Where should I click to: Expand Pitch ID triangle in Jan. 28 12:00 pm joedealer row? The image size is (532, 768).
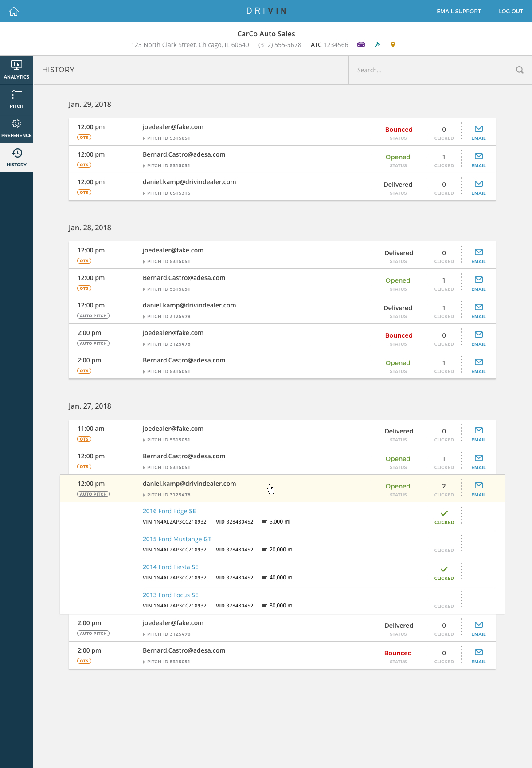(144, 262)
